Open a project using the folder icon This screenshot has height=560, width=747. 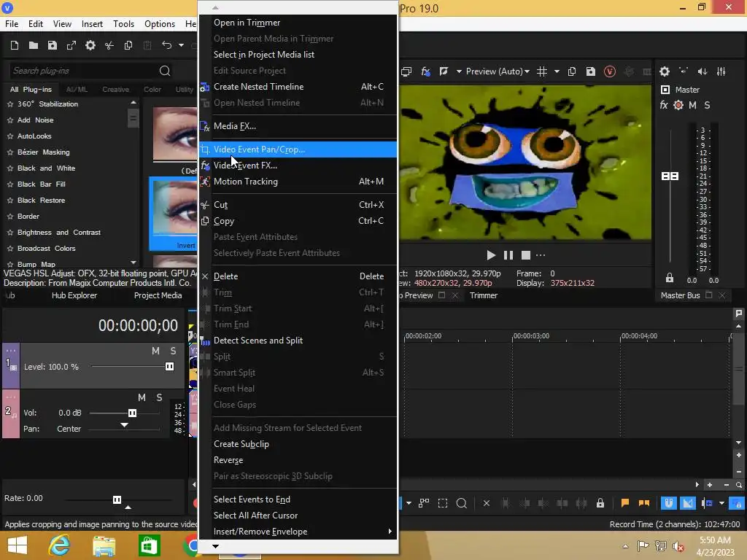(x=34, y=45)
